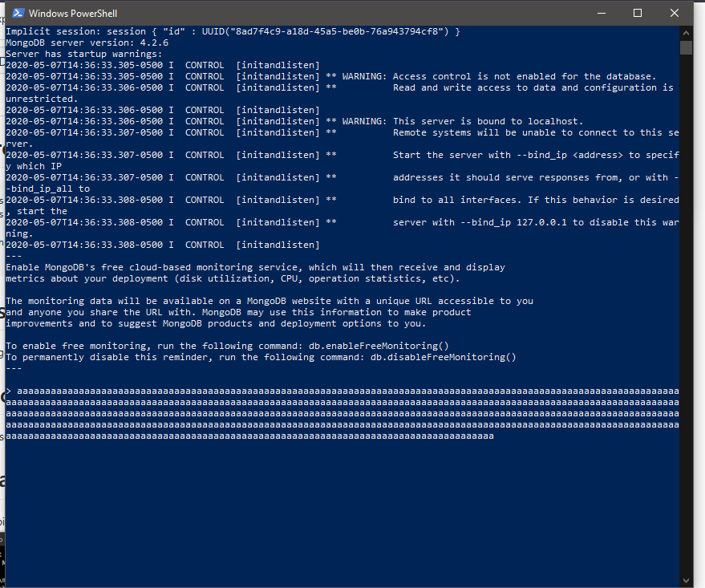This screenshot has width=705, height=588.
Task: Click the scrollbar up arrow
Action: pyautogui.click(x=686, y=33)
